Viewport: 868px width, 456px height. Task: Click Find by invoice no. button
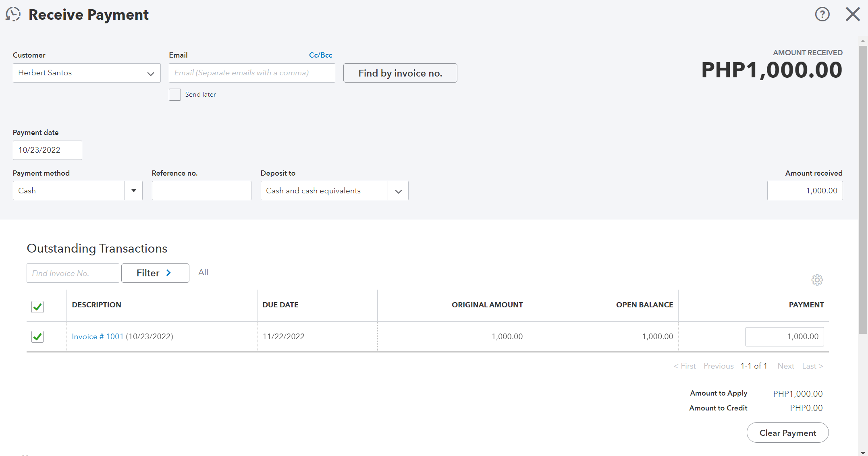(x=400, y=73)
